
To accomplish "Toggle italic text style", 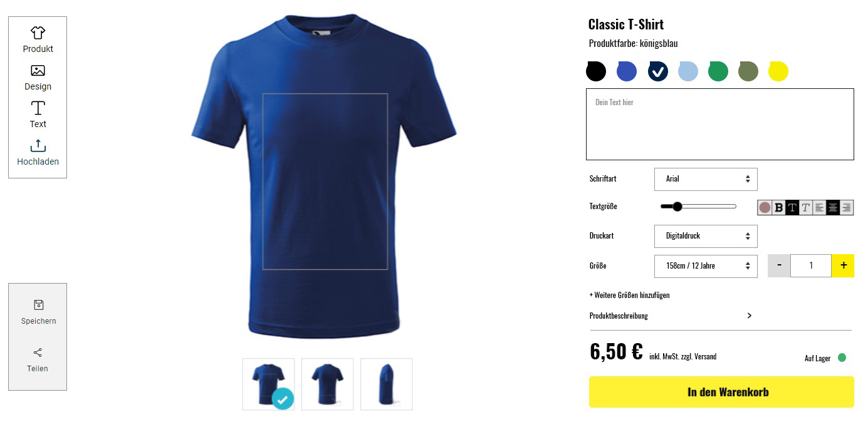I will 806,207.
